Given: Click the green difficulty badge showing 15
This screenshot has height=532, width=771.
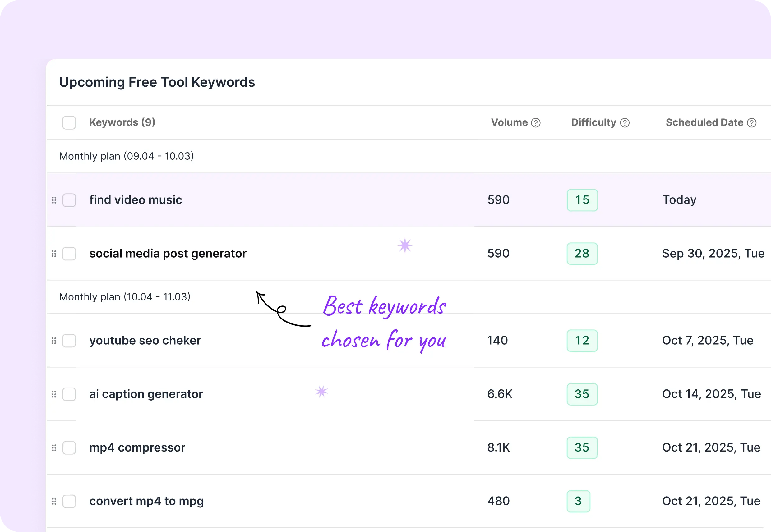Looking at the screenshot, I should tap(582, 200).
